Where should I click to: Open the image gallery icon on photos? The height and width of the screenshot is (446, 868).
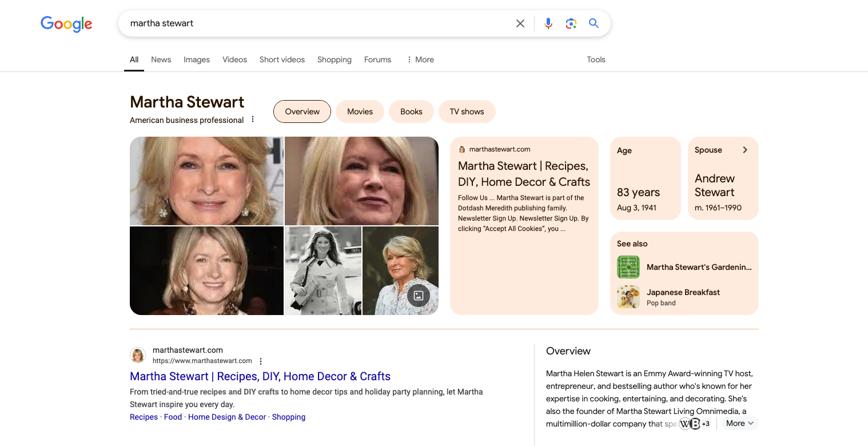(x=418, y=296)
